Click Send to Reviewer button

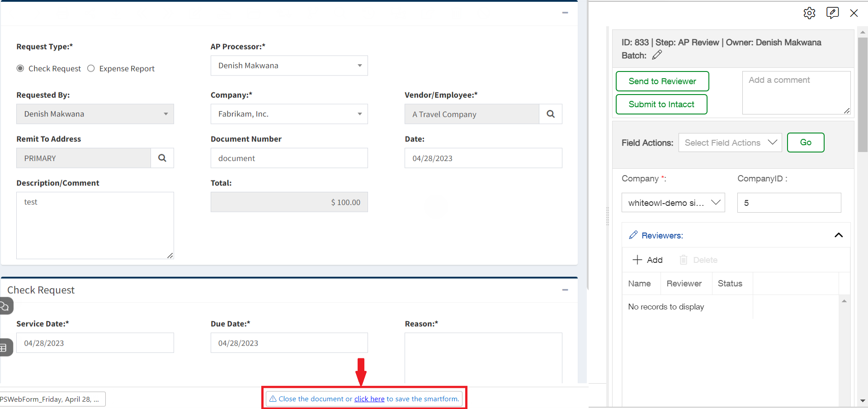[x=662, y=81]
